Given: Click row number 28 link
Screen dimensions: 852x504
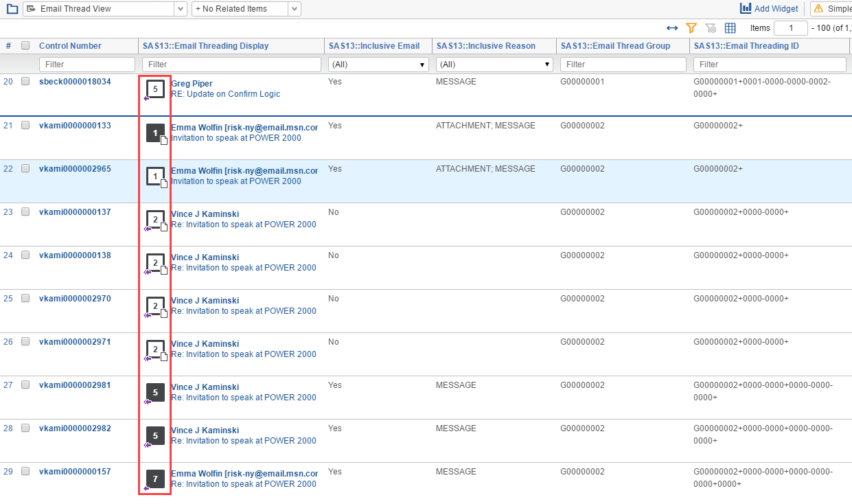Looking at the screenshot, I should (x=8, y=428).
